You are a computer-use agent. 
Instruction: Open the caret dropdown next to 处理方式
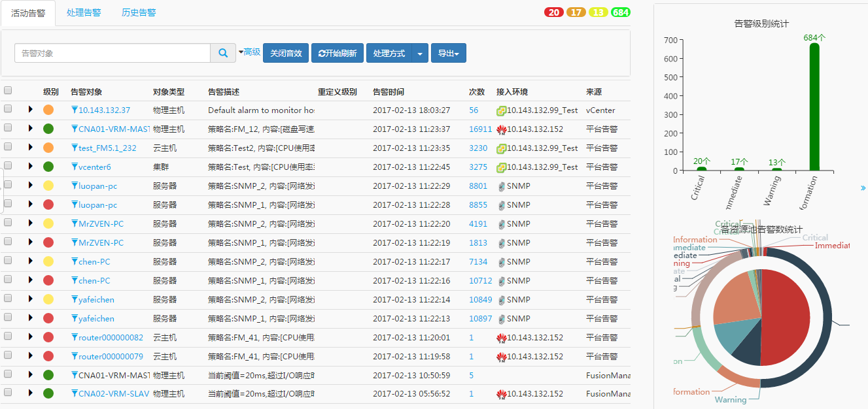(420, 54)
